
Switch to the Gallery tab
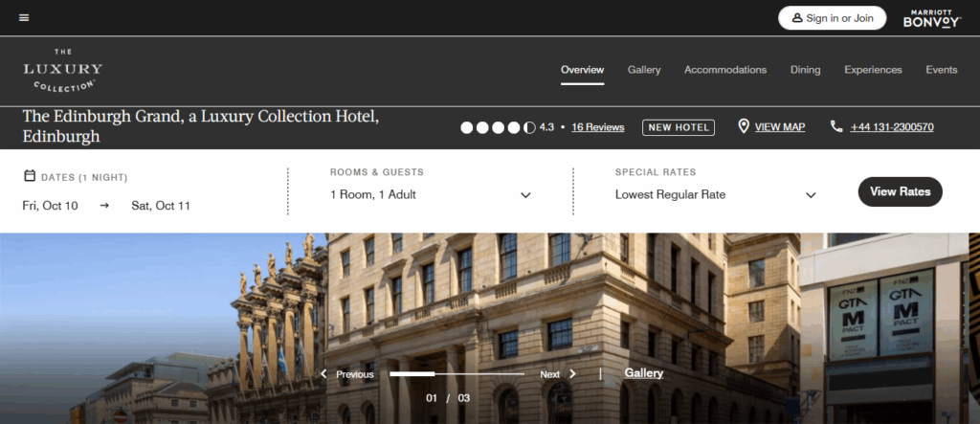click(644, 70)
